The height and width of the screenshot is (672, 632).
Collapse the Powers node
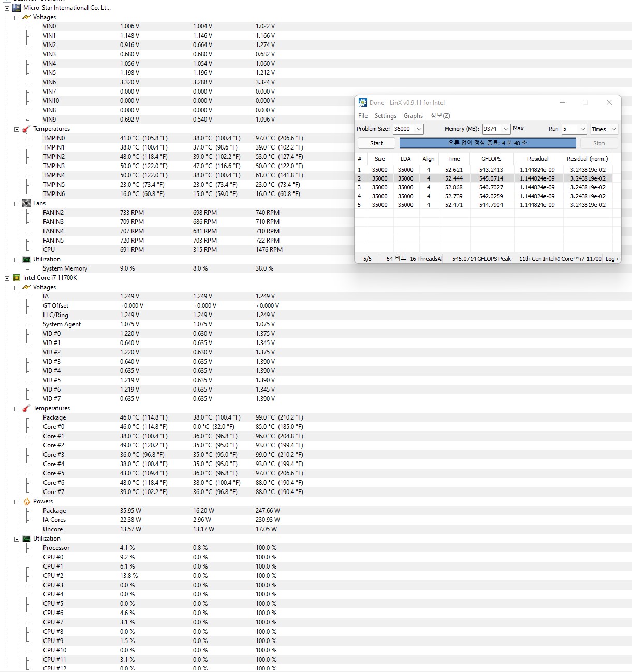point(17,501)
